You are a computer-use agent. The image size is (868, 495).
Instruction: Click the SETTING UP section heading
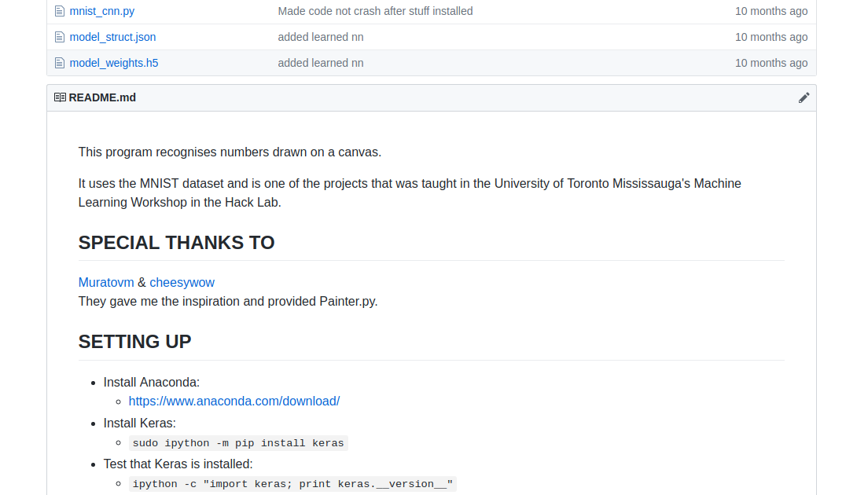134,342
